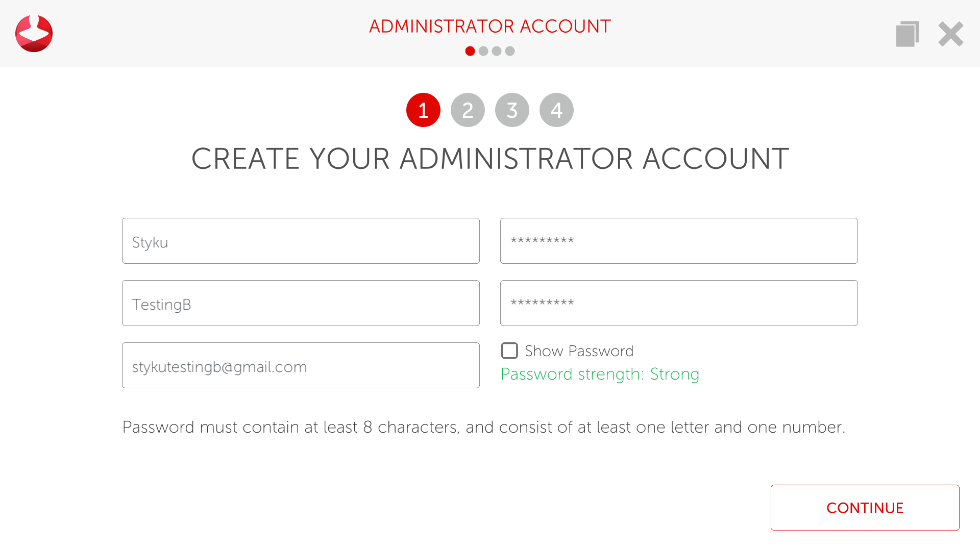Image resolution: width=980 pixels, height=551 pixels.
Task: Jump to step 3 circle
Action: (x=512, y=110)
